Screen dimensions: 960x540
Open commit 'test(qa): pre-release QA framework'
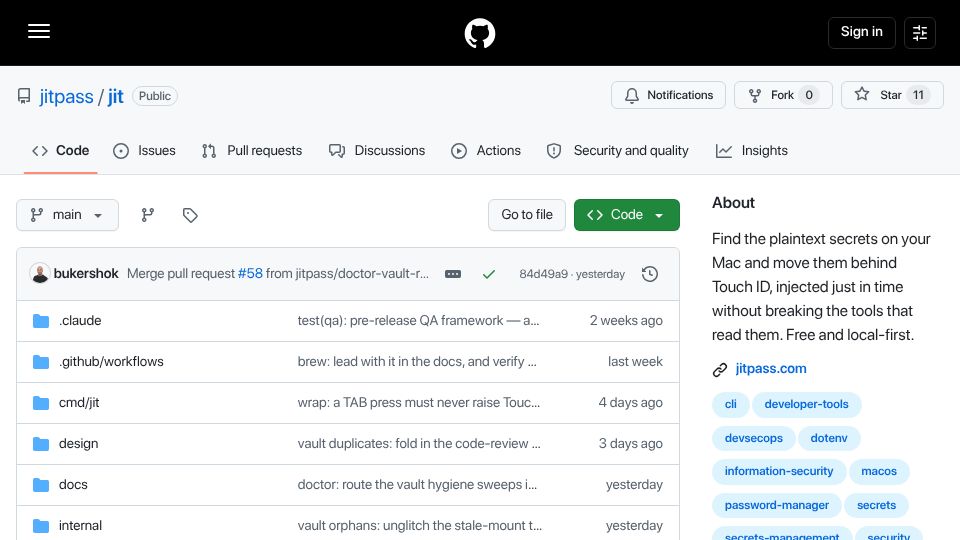[x=418, y=321]
